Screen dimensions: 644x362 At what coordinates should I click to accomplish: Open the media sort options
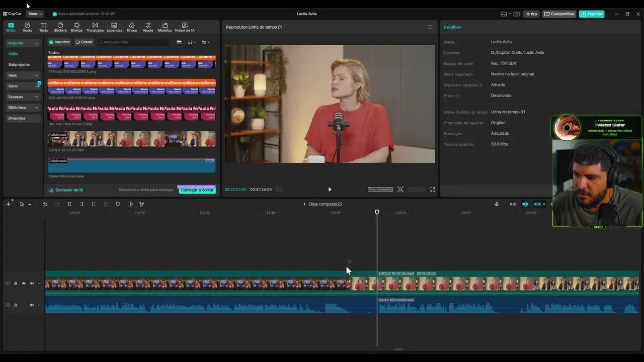click(x=191, y=42)
